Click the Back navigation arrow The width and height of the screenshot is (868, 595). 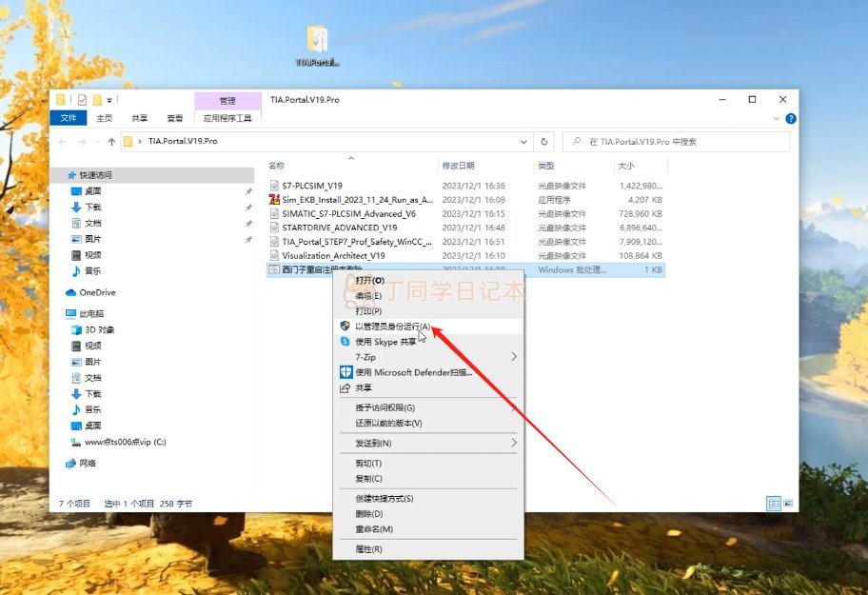point(63,142)
